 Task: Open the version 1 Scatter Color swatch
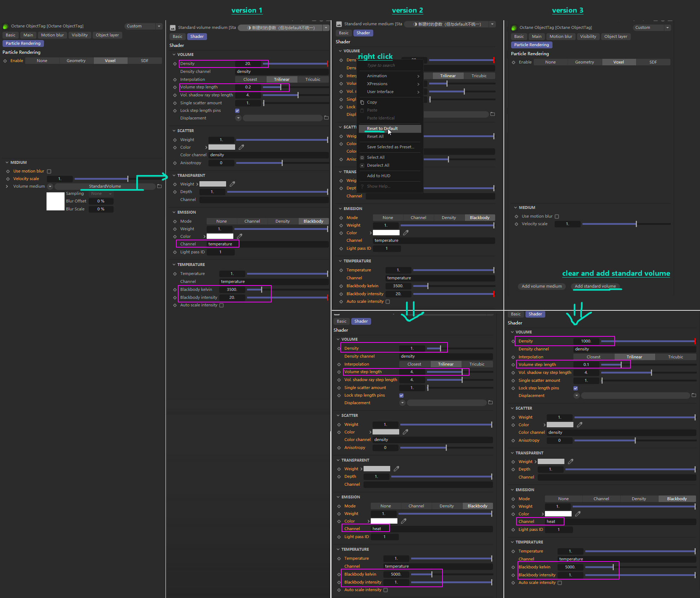click(221, 147)
